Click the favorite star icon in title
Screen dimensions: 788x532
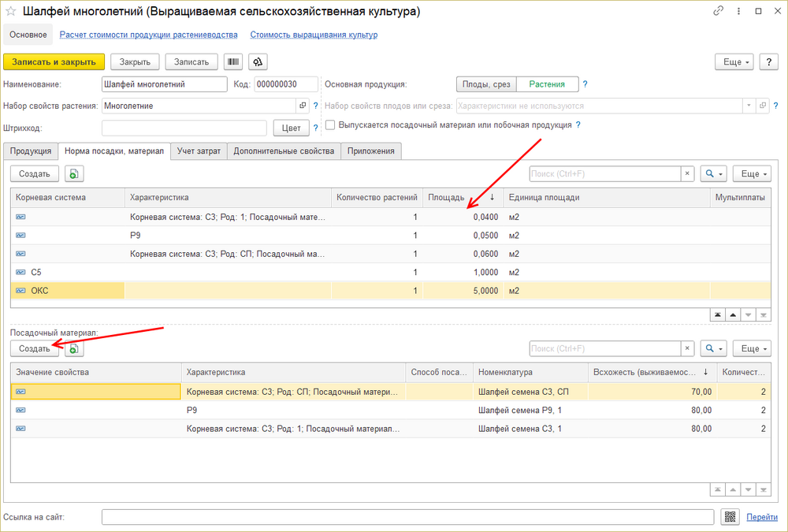pos(11,12)
